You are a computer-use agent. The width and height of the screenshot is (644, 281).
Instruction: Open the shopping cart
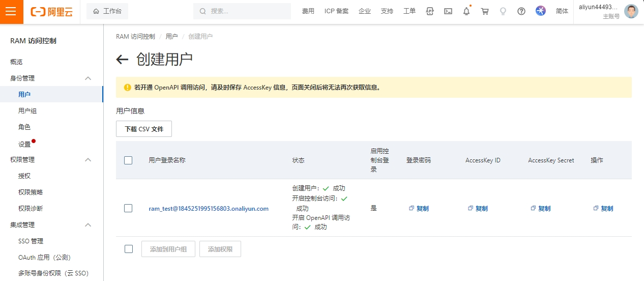485,11
